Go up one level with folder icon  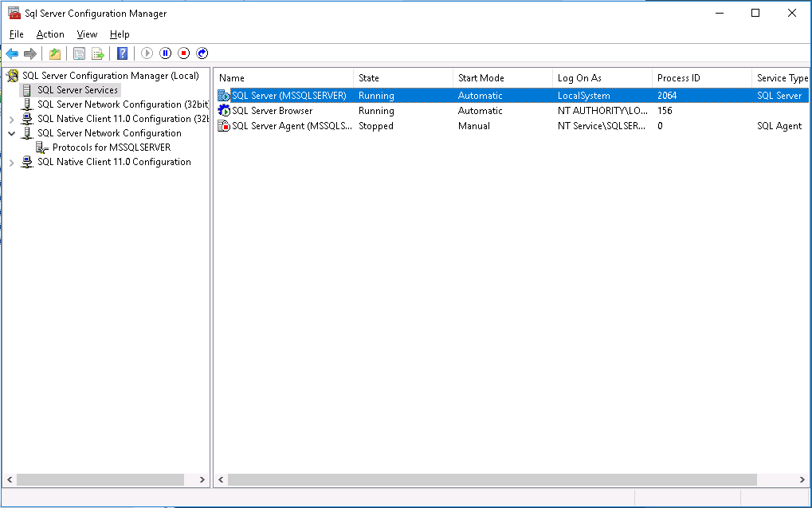(x=55, y=53)
